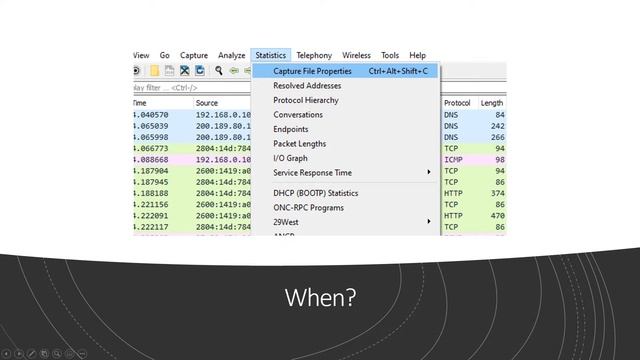Open the Analyze menu
640x360 pixels.
click(231, 55)
